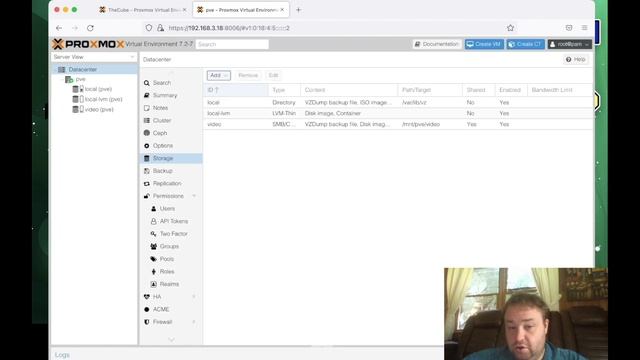
Task: Open the Cluster section
Action: coord(171,121)
